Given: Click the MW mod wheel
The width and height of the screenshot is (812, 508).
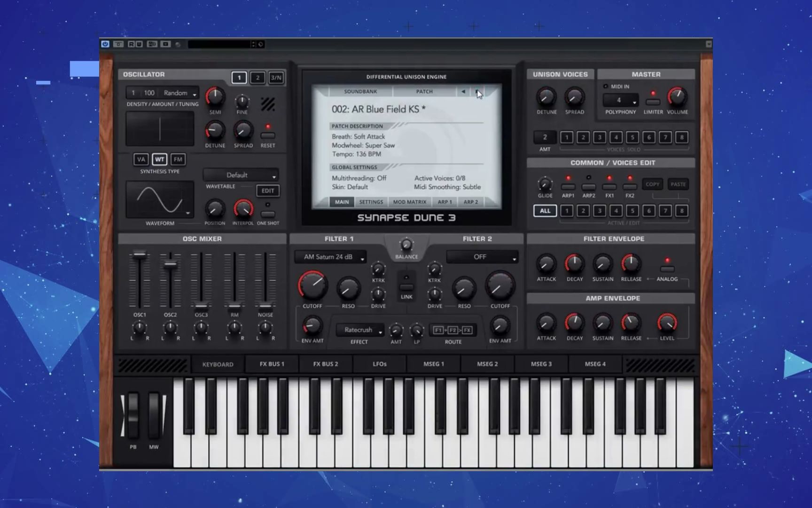Looking at the screenshot, I should (154, 416).
